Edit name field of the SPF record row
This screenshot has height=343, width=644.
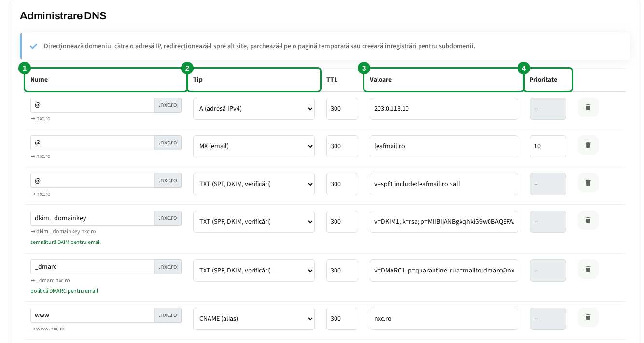point(93,180)
